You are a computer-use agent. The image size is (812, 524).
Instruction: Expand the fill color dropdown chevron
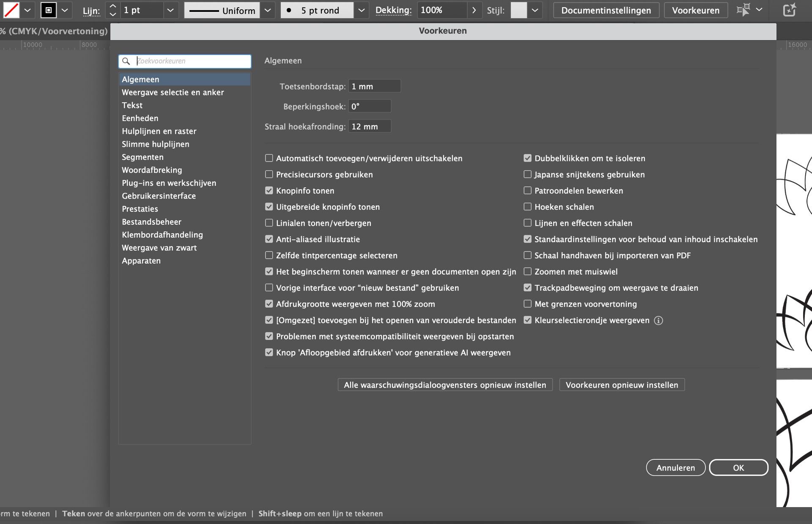pyautogui.click(x=27, y=9)
